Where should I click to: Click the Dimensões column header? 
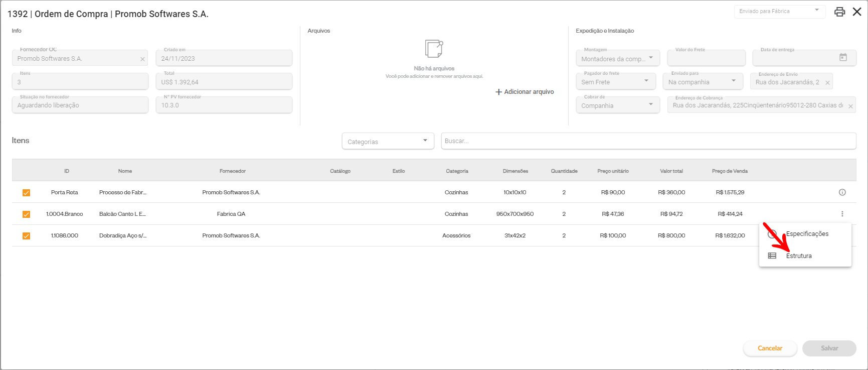click(515, 171)
